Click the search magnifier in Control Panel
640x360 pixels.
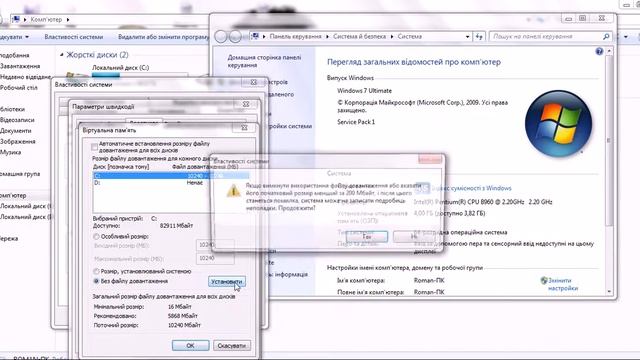click(x=606, y=37)
